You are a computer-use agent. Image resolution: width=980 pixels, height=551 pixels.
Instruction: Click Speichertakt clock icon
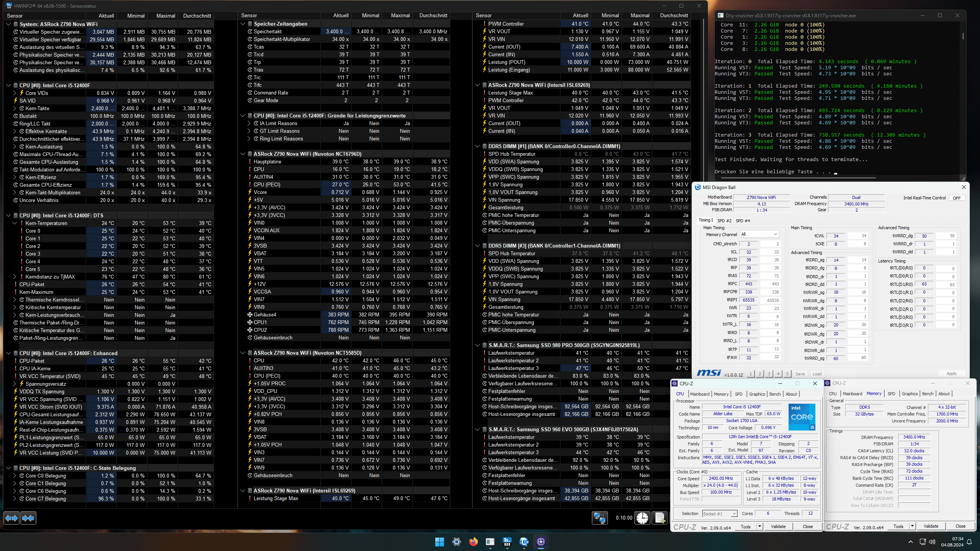tap(250, 31)
